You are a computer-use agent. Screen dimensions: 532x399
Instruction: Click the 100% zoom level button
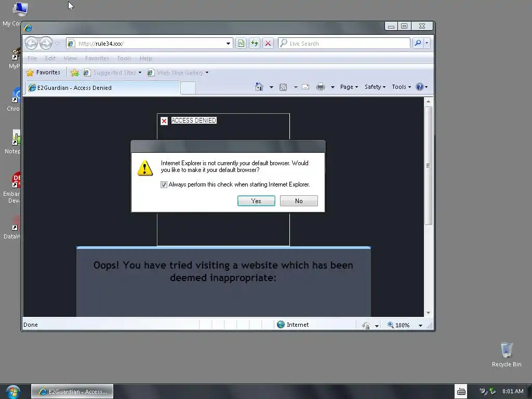399,325
